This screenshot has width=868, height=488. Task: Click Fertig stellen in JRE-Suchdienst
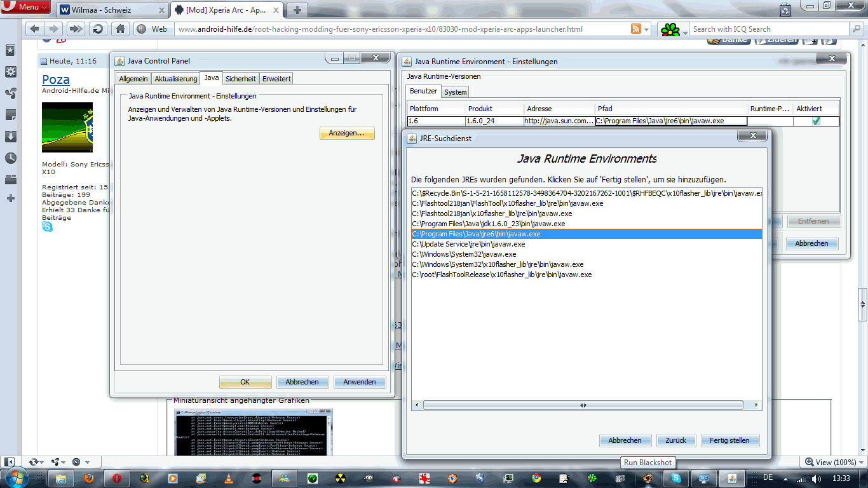(729, 440)
